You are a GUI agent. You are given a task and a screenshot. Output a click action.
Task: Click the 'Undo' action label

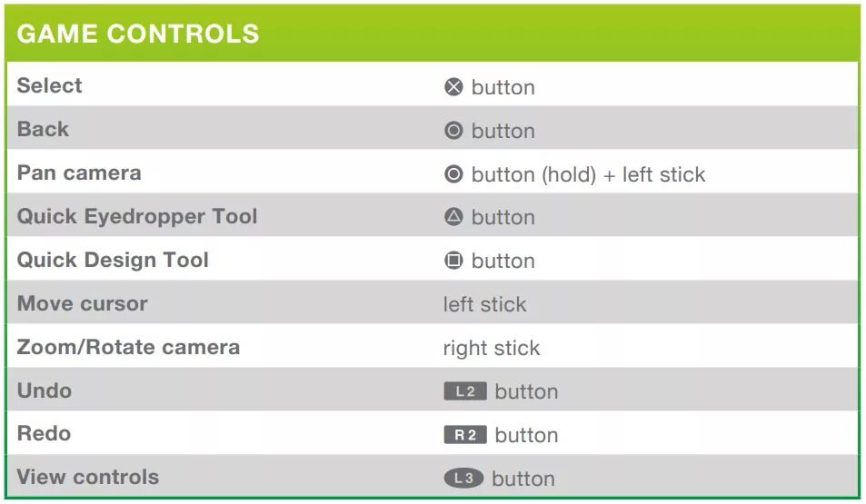pyautogui.click(x=45, y=390)
